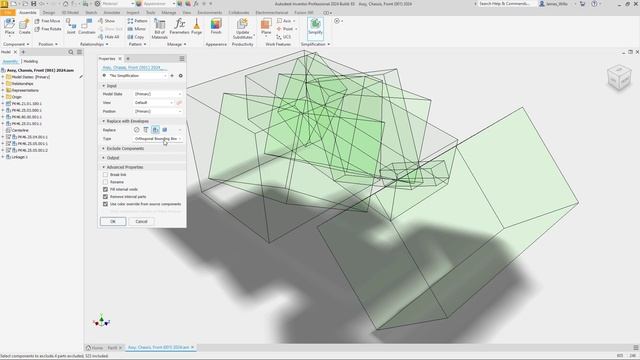640x360 pixels.
Task: Select the Free Rotate tool
Action: point(48,29)
